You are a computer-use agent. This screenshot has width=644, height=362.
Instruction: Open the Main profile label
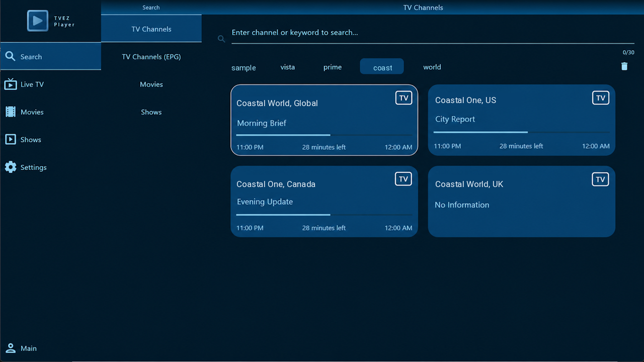(29, 348)
